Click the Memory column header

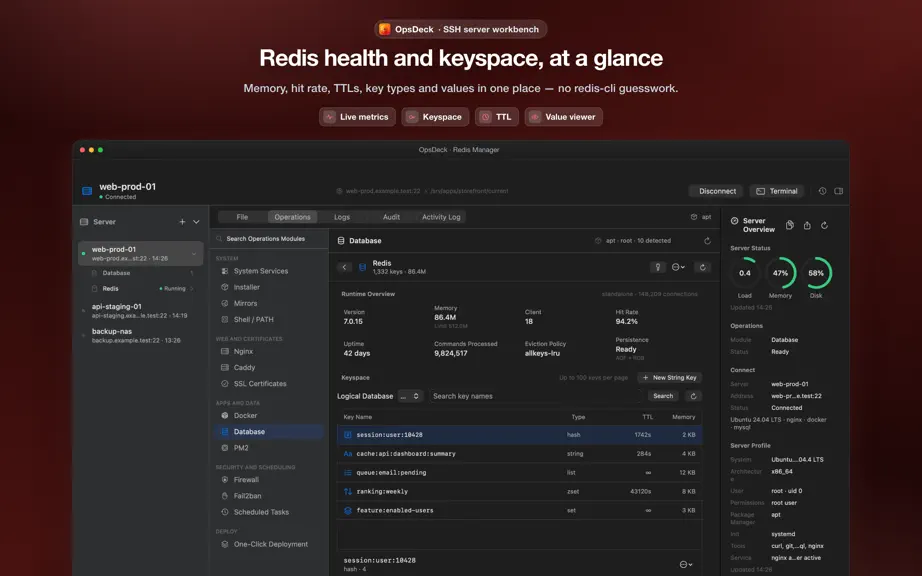(683, 417)
